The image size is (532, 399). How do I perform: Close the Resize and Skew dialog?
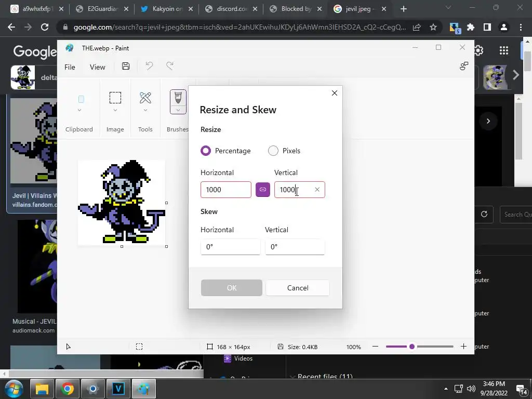335,93
